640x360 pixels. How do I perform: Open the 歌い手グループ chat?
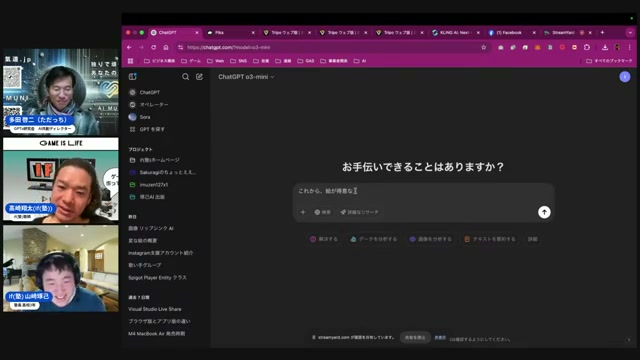click(144, 265)
